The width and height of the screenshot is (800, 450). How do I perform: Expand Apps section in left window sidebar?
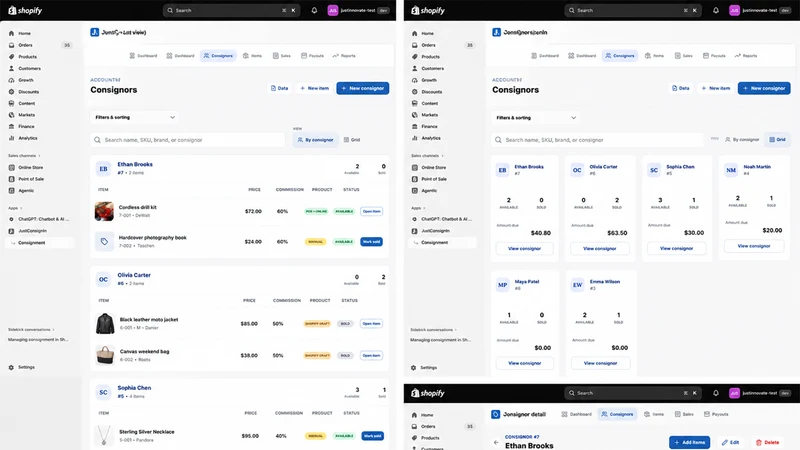[15, 208]
